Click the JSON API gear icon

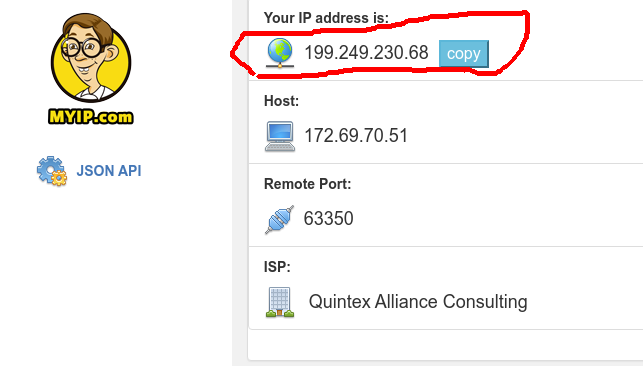click(52, 170)
